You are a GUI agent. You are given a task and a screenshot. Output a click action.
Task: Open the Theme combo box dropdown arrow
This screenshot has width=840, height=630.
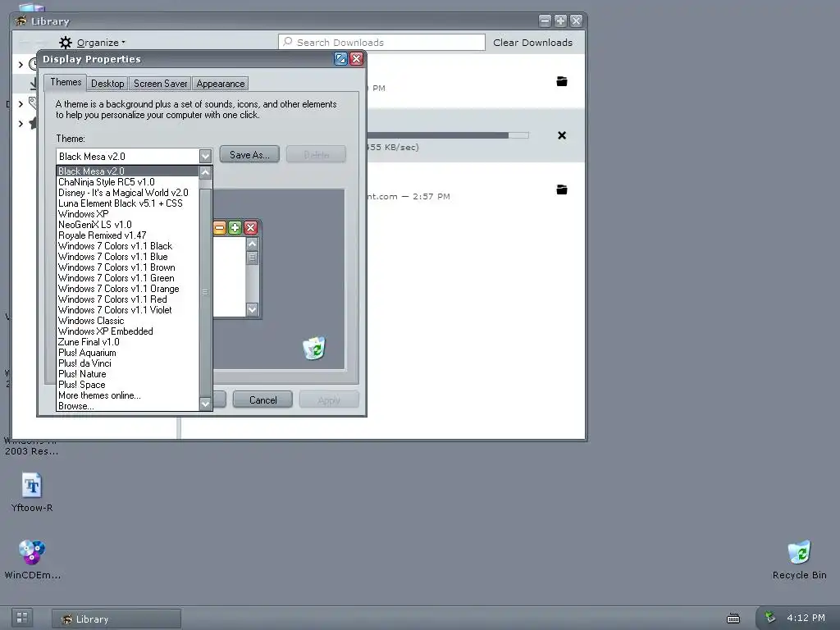click(205, 157)
